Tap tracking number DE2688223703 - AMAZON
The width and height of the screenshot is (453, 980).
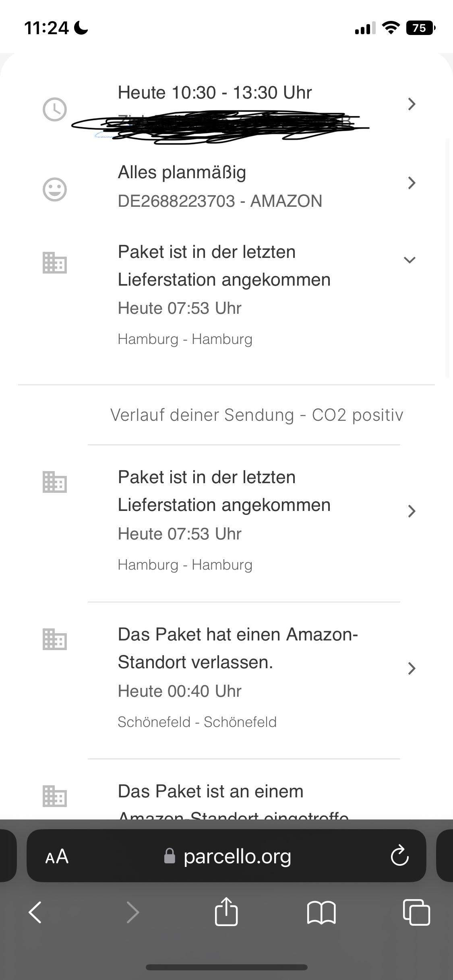(220, 201)
